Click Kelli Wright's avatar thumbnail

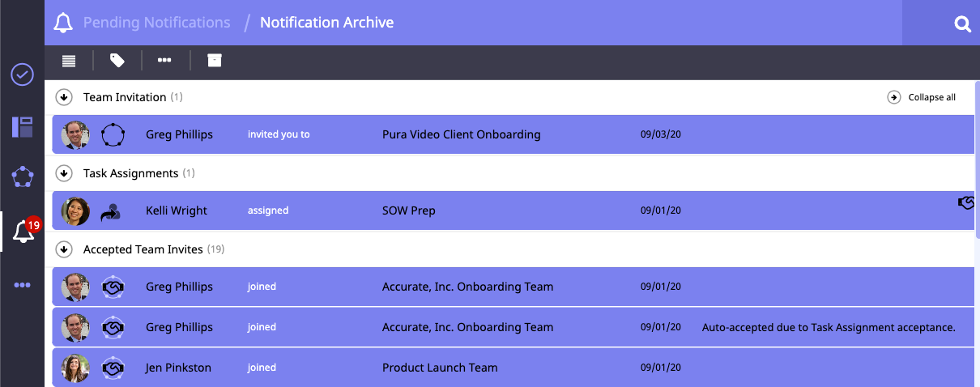75,211
